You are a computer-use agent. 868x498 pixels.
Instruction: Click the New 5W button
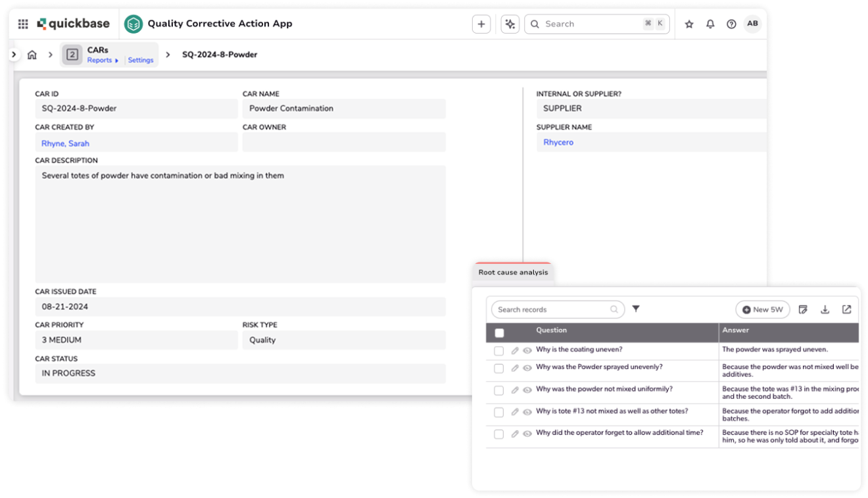762,309
